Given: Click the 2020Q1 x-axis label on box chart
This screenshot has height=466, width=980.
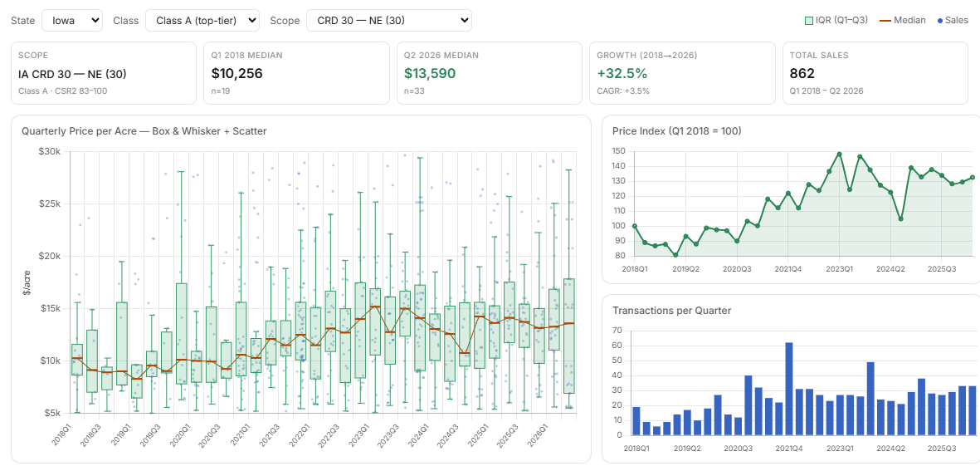Looking at the screenshot, I should point(181,432).
